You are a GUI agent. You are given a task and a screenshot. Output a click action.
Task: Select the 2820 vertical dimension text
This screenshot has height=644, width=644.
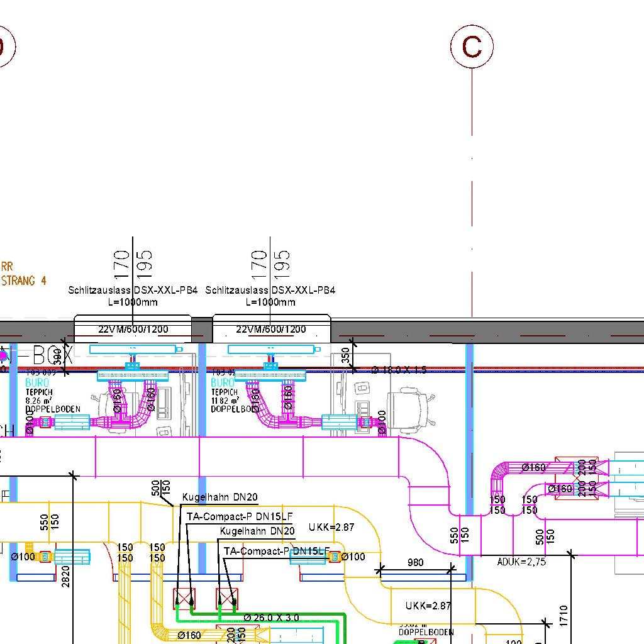pyautogui.click(x=66, y=575)
